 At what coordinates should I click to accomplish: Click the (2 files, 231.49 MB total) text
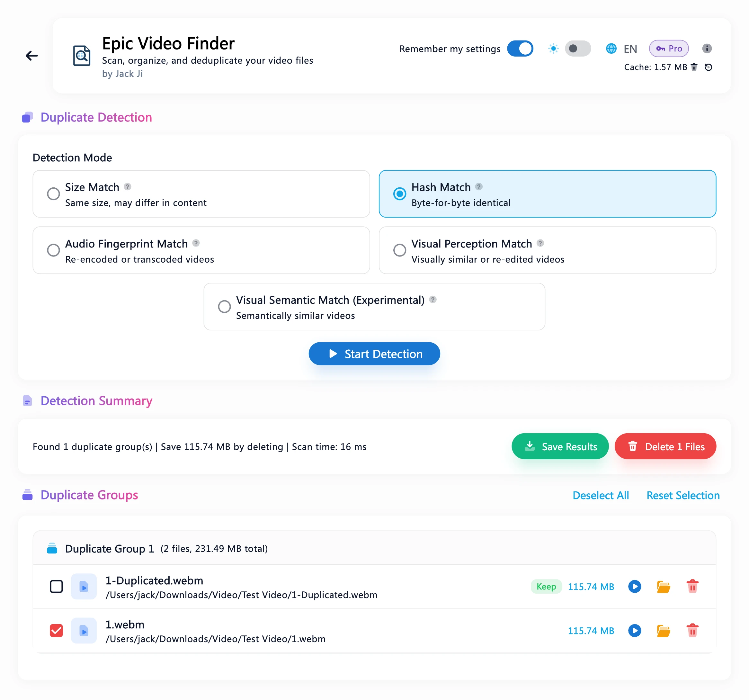point(214,549)
